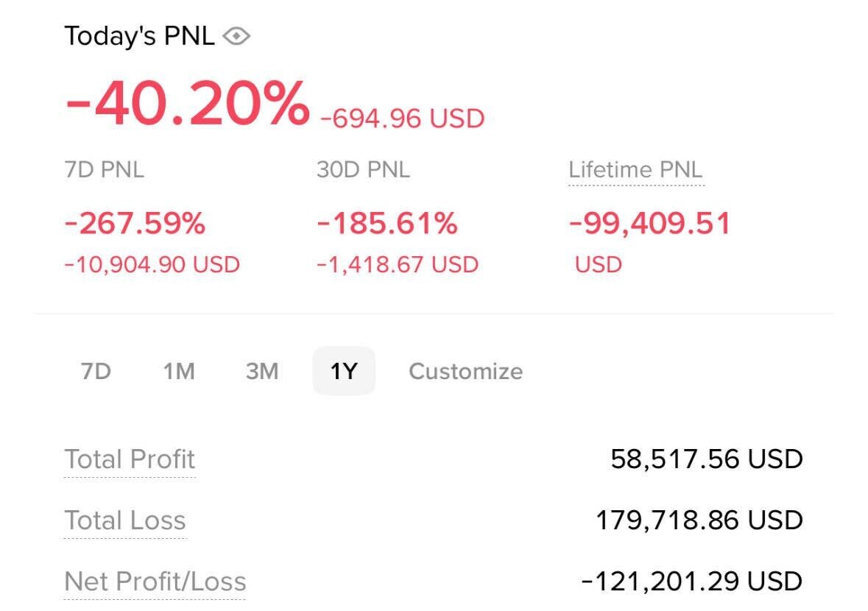Image resolution: width=868 pixels, height=611 pixels.
Task: Click the 30D PNL label
Action: point(363,170)
